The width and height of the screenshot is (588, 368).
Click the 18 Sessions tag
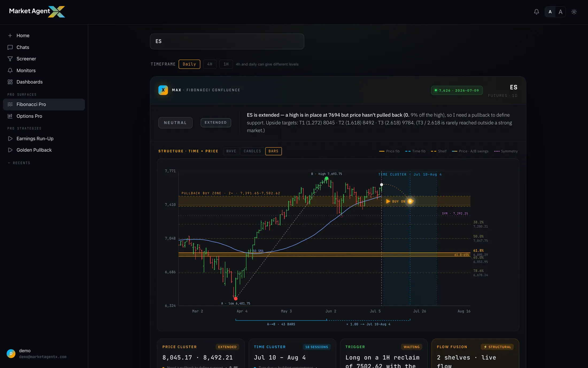point(316,347)
